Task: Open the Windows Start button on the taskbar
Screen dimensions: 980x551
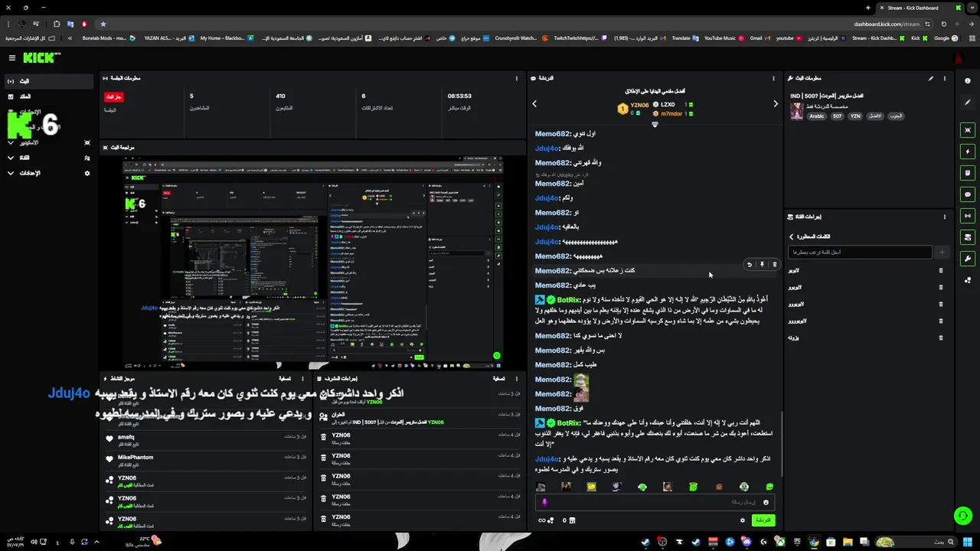Action: pyautogui.click(x=969, y=543)
